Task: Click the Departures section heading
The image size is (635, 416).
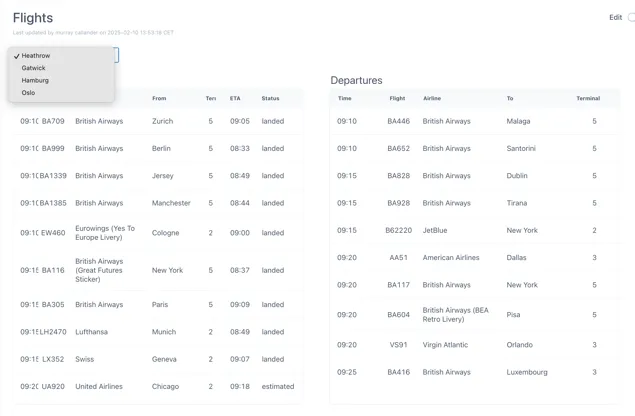Action: point(356,80)
